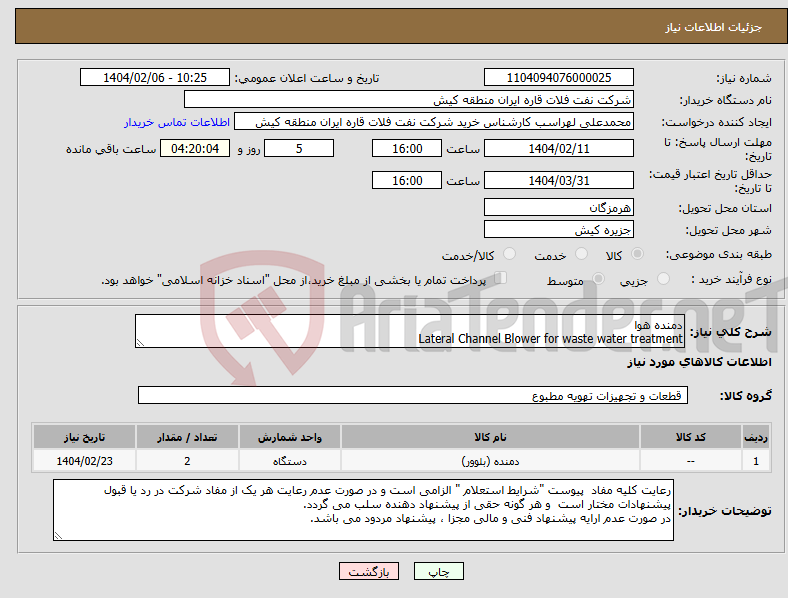Viewport: 788px width, 598px height.
Task: Click the row number cell 1
Action: point(756,461)
